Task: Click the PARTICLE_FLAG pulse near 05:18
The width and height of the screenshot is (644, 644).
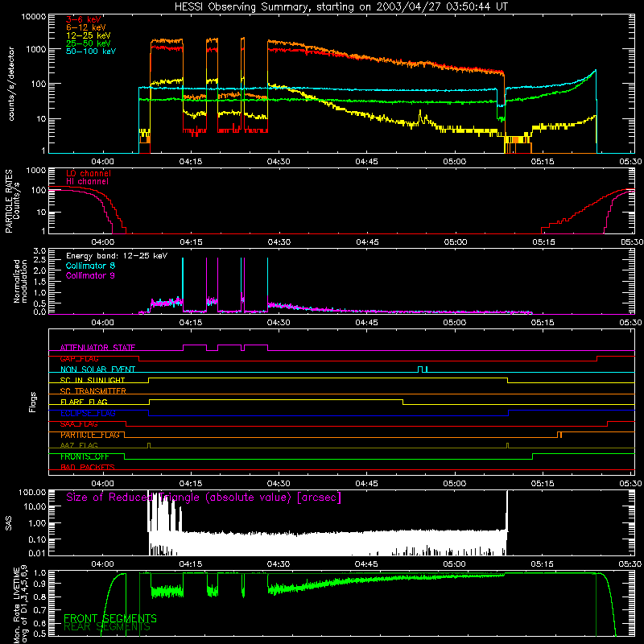Action: 559,434
